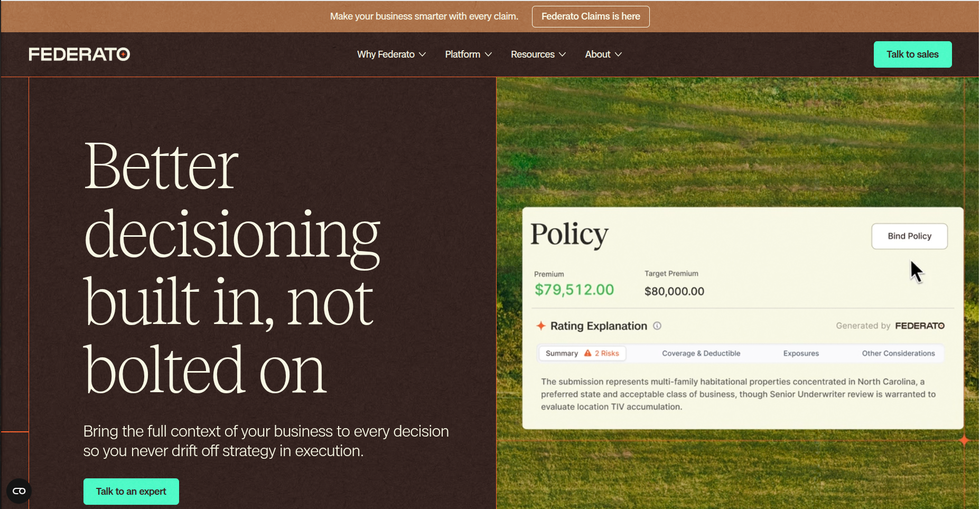
Task: Open the Federato Claims is here link
Action: tap(591, 16)
